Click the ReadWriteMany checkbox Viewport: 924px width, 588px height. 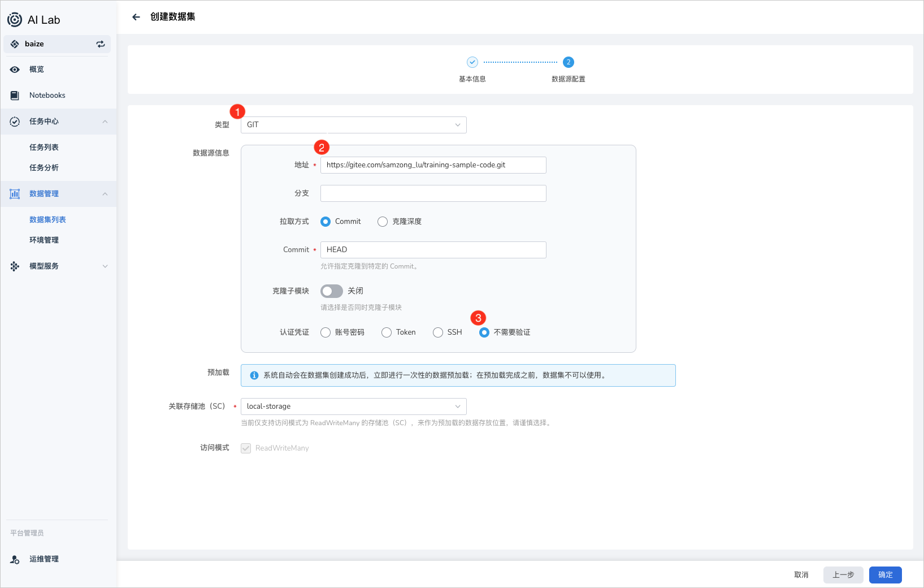[x=246, y=448]
